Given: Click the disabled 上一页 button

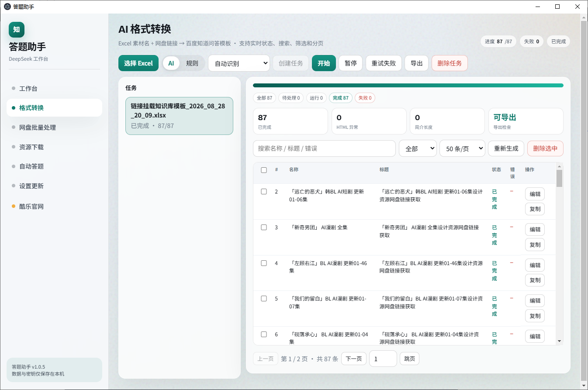Looking at the screenshot, I should [x=266, y=359].
